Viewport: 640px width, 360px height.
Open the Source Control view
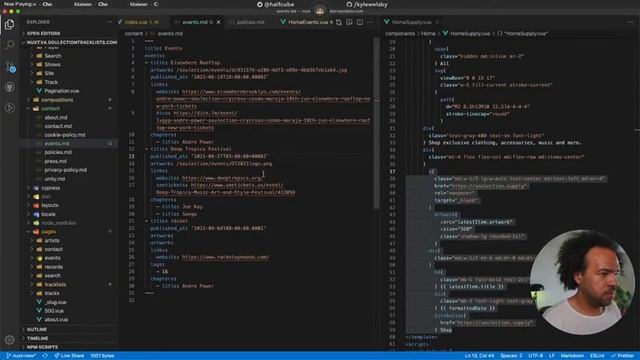[x=10, y=67]
